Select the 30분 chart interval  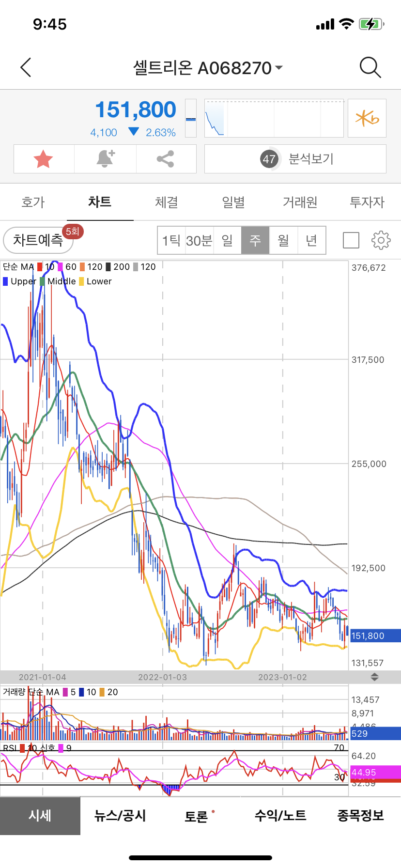[199, 240]
